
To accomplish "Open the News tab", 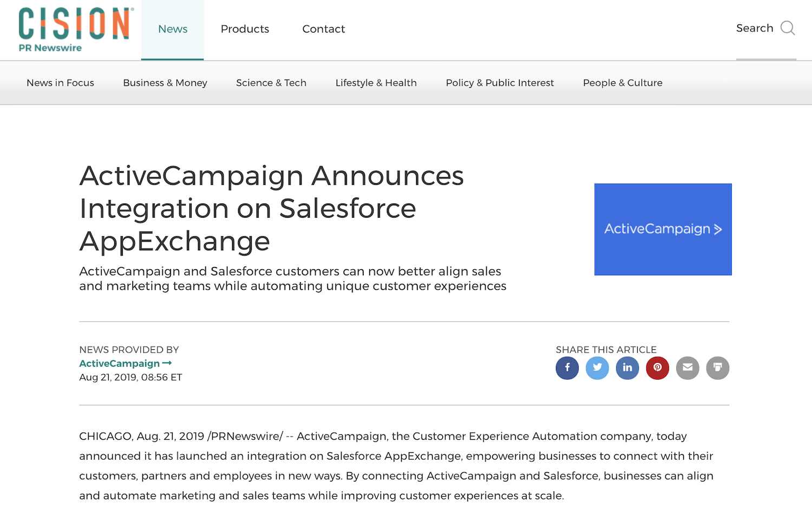I will click(x=173, y=29).
